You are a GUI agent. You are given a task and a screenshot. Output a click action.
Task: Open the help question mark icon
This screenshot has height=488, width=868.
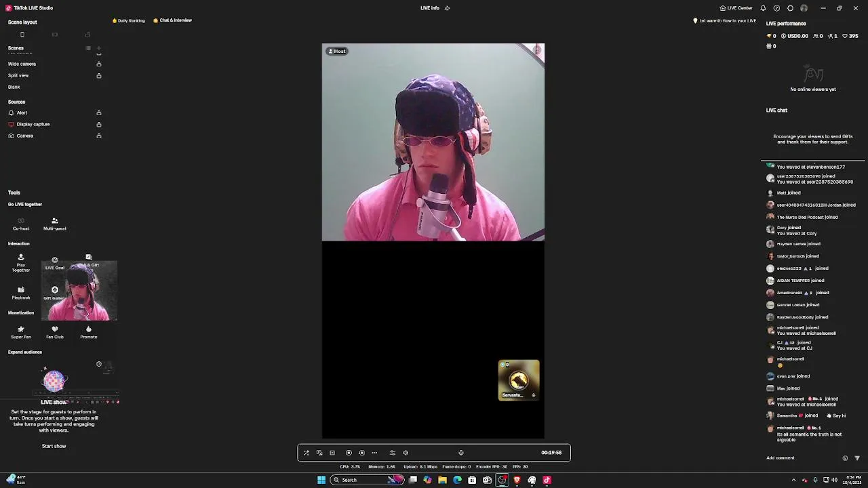[x=776, y=8]
